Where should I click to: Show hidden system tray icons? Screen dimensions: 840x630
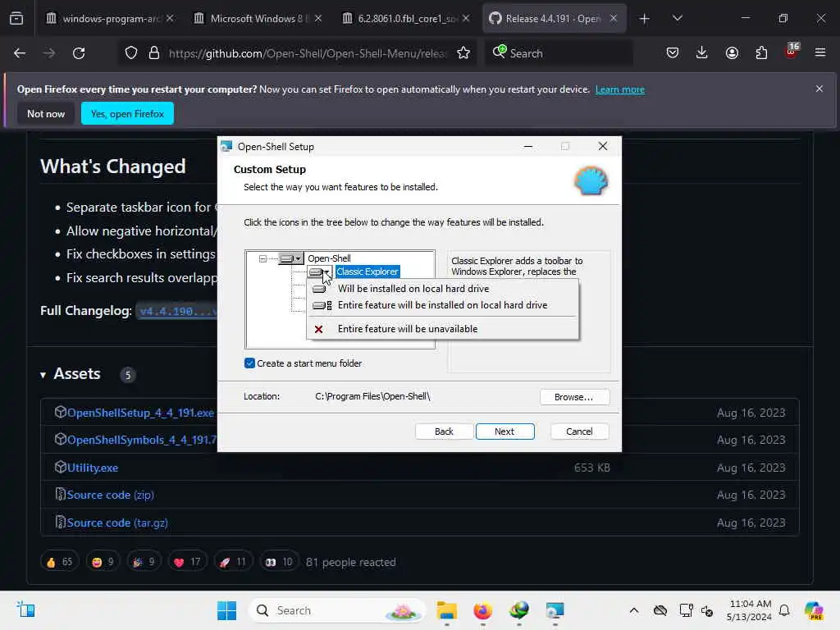coord(634,610)
